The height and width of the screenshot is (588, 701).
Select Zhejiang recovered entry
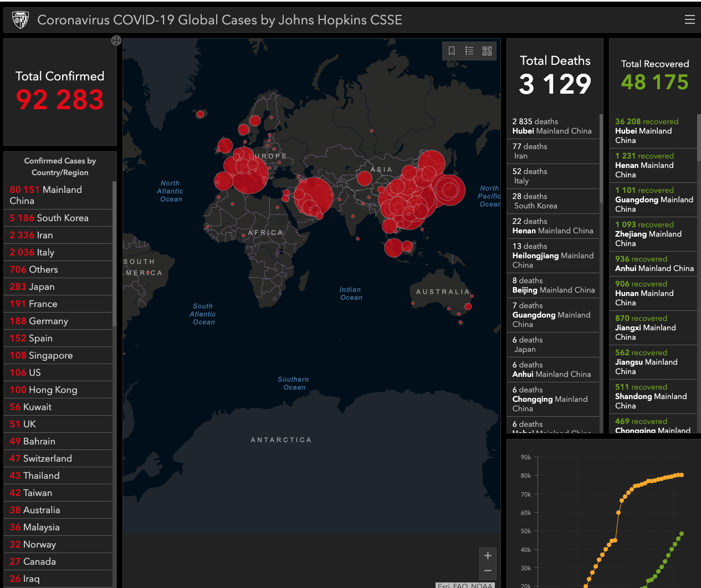pyautogui.click(x=653, y=234)
